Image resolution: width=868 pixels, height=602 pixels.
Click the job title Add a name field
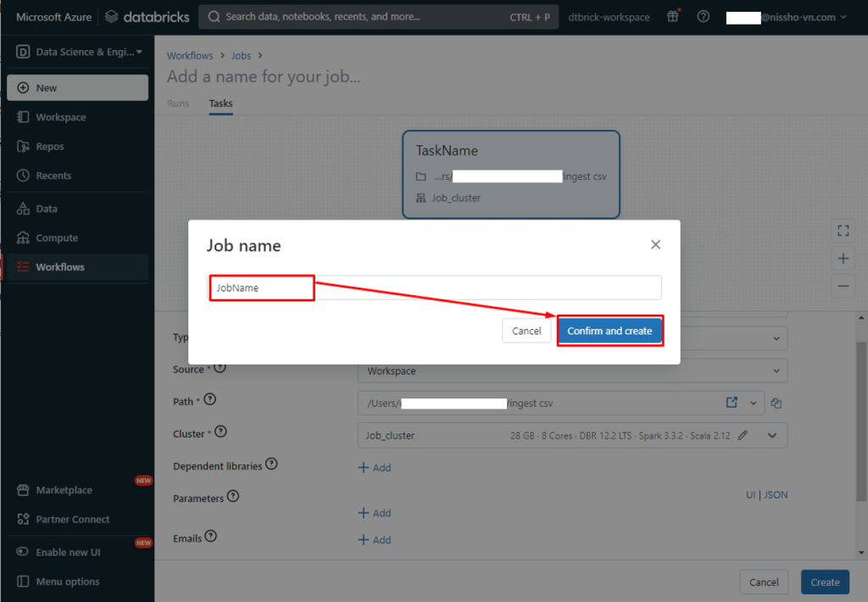pyautogui.click(x=264, y=76)
